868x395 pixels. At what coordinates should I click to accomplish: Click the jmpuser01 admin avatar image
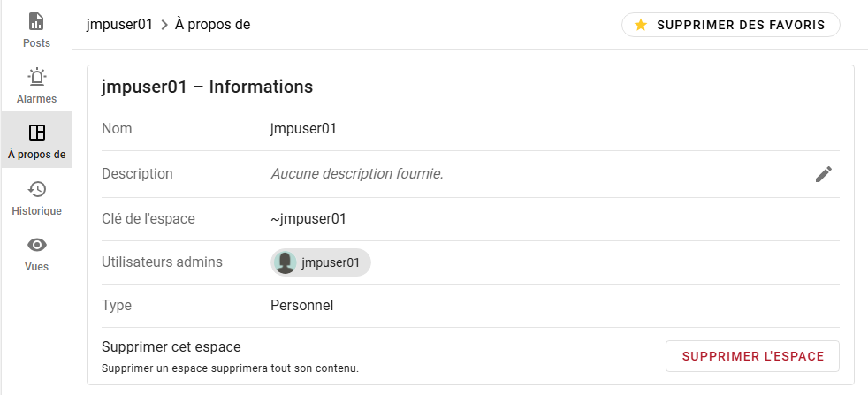285,262
